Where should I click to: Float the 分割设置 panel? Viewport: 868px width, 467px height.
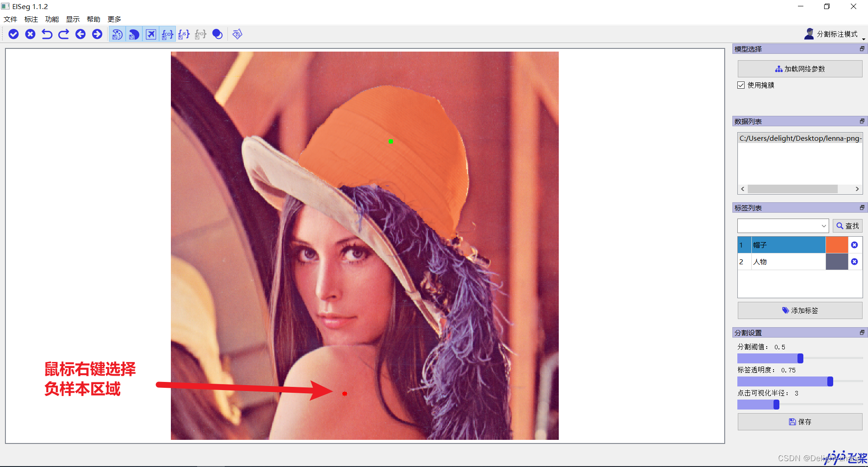tap(862, 333)
